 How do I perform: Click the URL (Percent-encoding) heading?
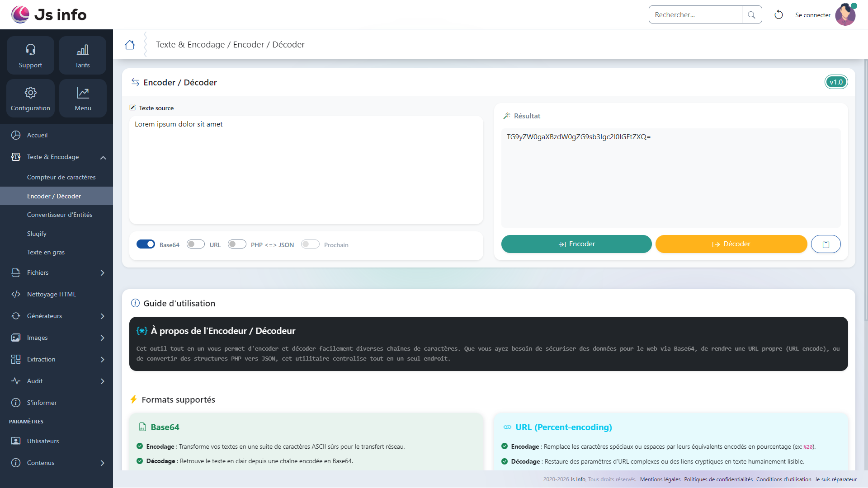click(564, 427)
